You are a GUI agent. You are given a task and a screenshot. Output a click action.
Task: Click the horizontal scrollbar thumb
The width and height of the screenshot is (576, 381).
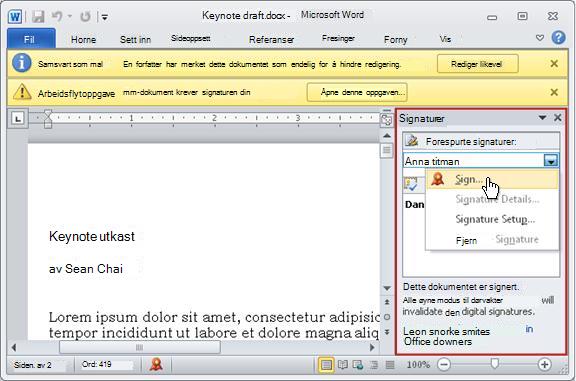click(140, 348)
